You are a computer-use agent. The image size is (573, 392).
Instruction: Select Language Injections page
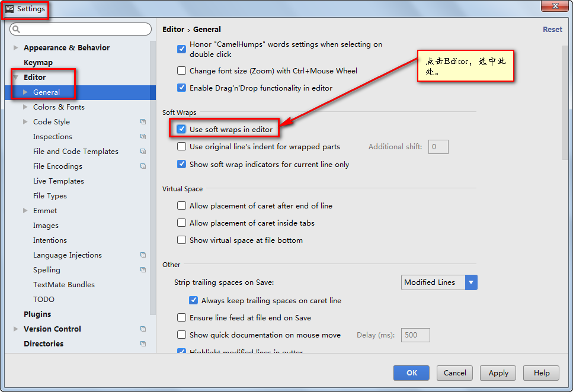(x=68, y=255)
